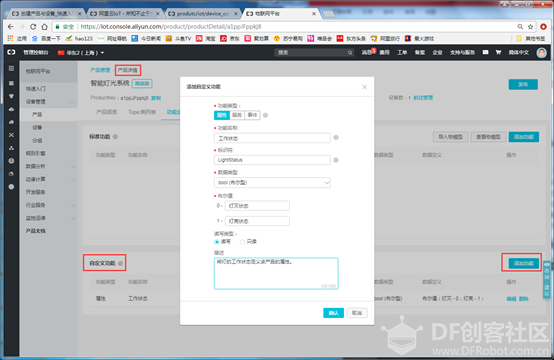
Task: Click the magnifier icon in console search box
Action: 350,53
